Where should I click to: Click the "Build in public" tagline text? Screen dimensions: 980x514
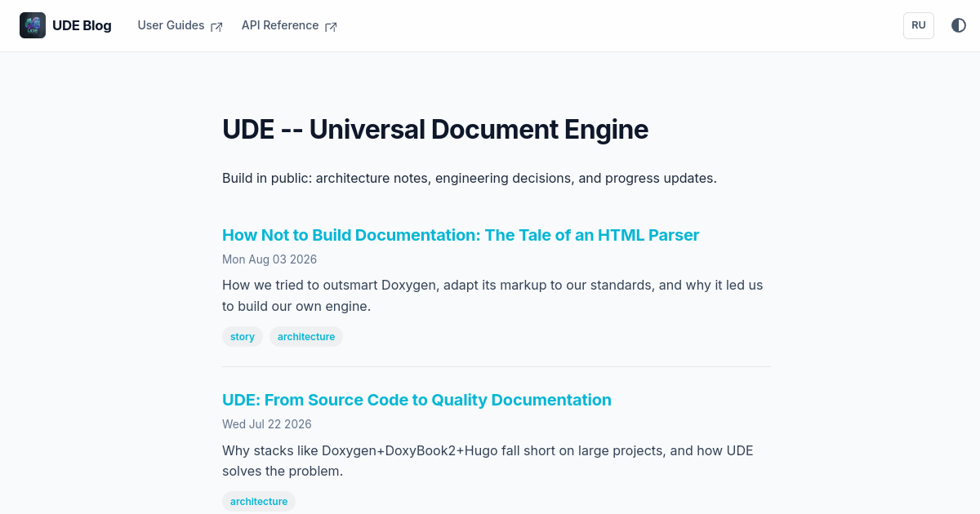(470, 178)
